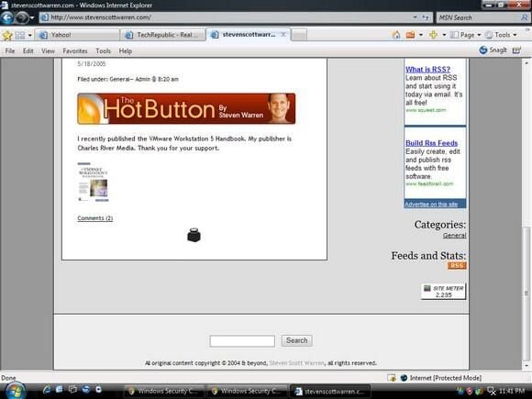Click the Switch between windows Quick Launch icon
Image resolution: width=532 pixels, height=399 pixels.
pos(72,390)
